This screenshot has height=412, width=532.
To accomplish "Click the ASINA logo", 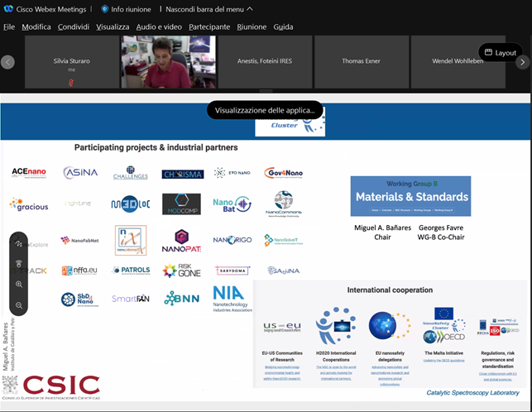I will [x=80, y=172].
